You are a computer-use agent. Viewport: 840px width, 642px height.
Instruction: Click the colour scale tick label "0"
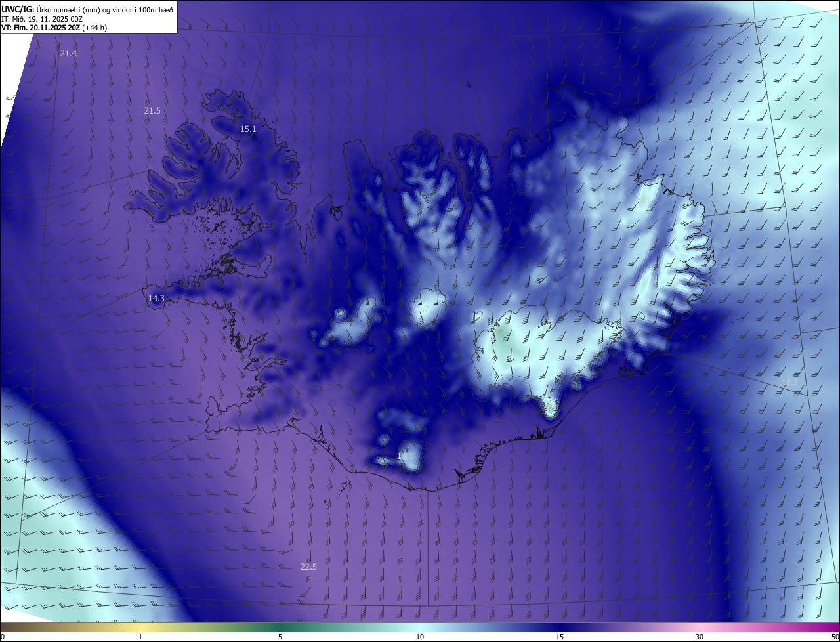[x=3, y=637]
